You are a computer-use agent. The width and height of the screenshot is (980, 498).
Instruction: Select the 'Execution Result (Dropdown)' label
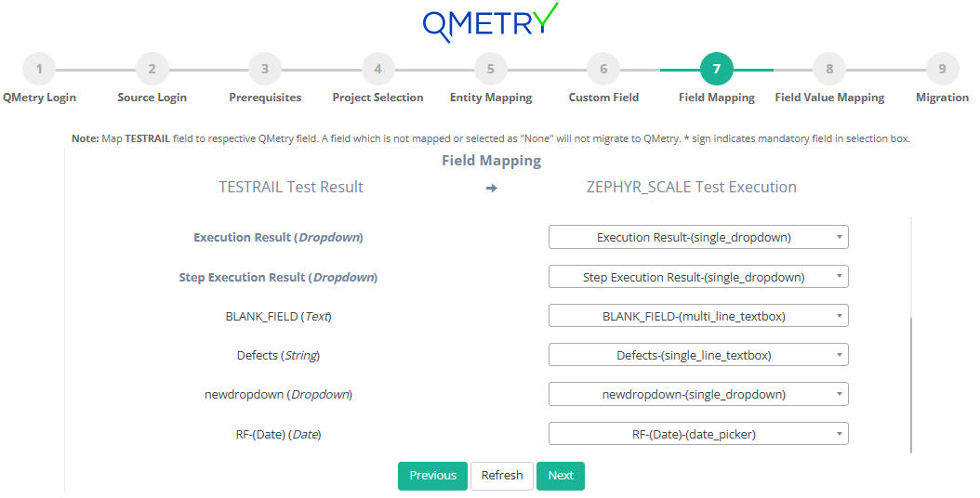point(278,238)
